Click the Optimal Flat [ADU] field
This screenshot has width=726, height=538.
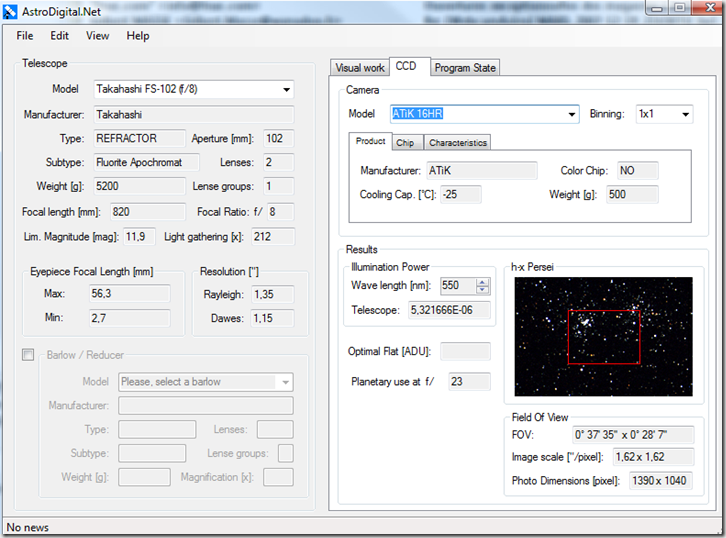tap(465, 351)
